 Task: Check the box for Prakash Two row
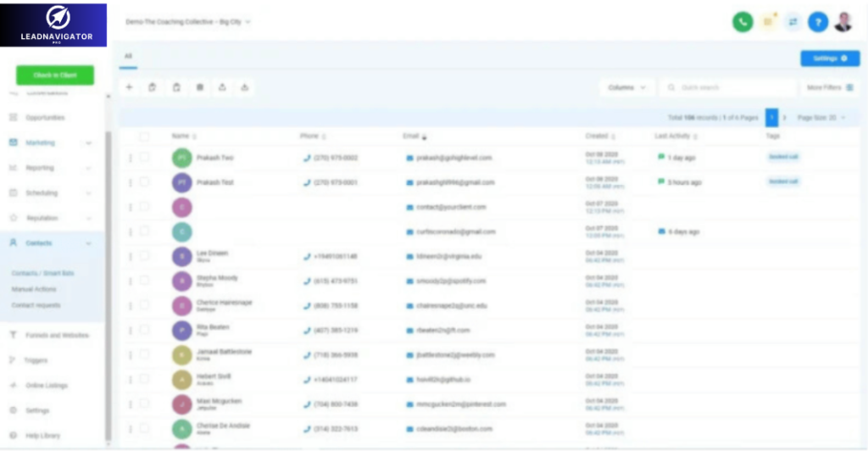pyautogui.click(x=144, y=158)
